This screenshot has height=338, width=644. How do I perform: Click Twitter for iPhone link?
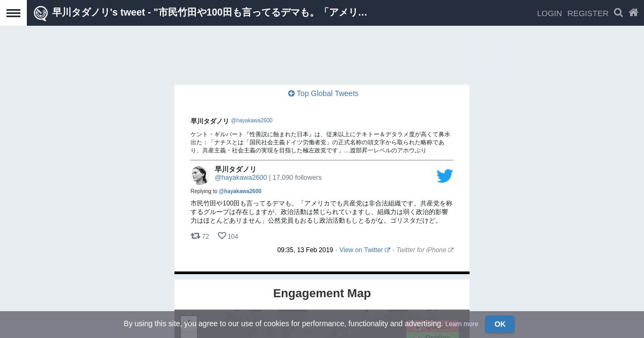(425, 250)
